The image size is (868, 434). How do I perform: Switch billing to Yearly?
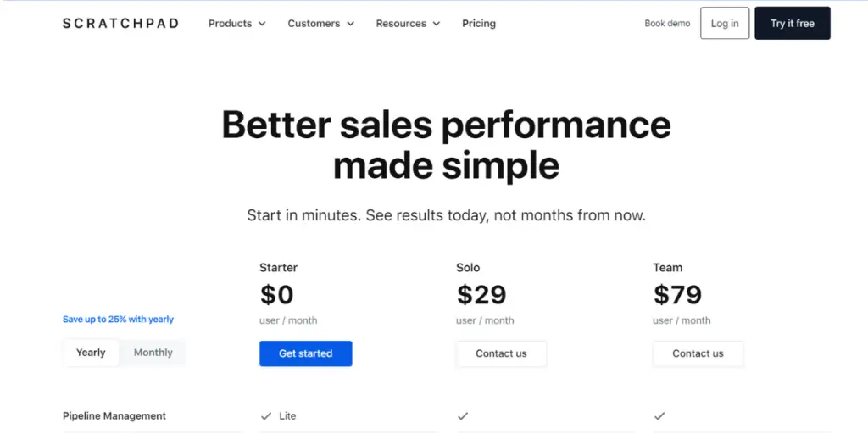click(x=91, y=353)
